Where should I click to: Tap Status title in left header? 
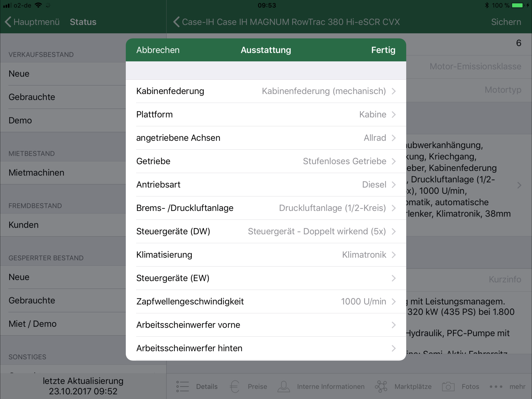click(83, 22)
